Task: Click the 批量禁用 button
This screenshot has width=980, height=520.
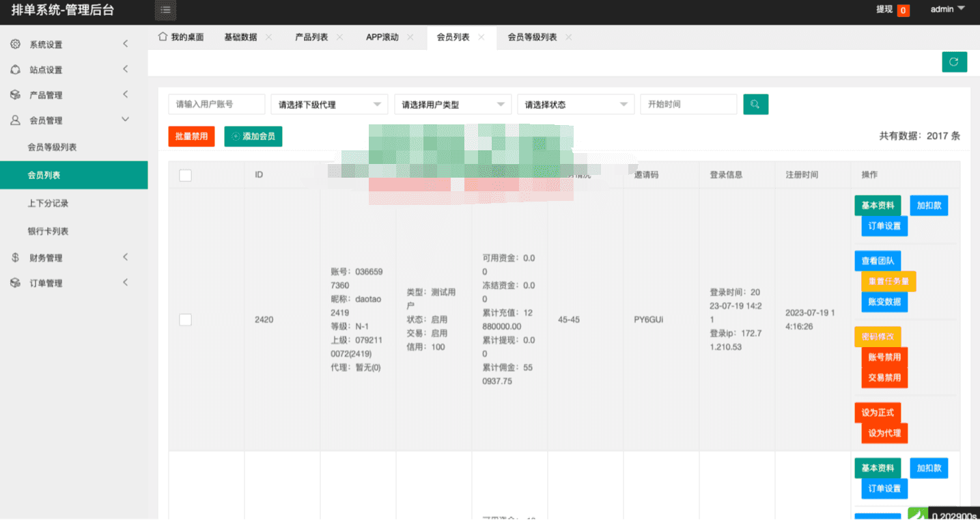Action: [191, 137]
